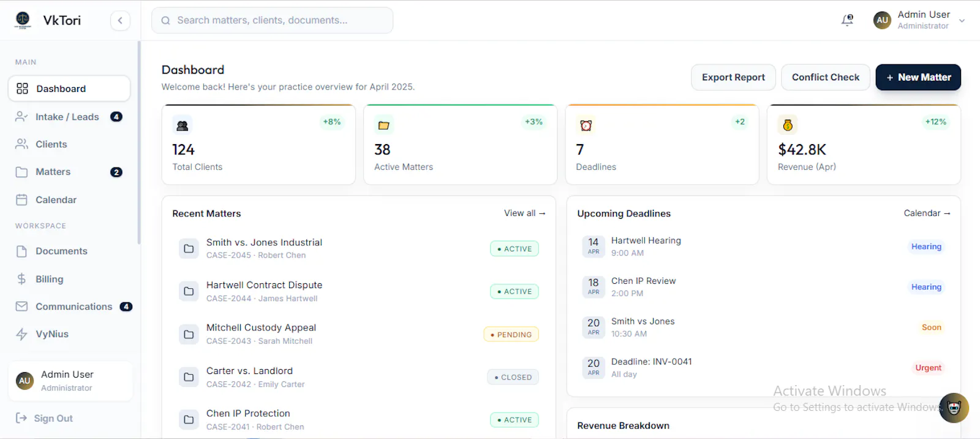Navigate to Matters in the sidebar

pyautogui.click(x=69, y=172)
